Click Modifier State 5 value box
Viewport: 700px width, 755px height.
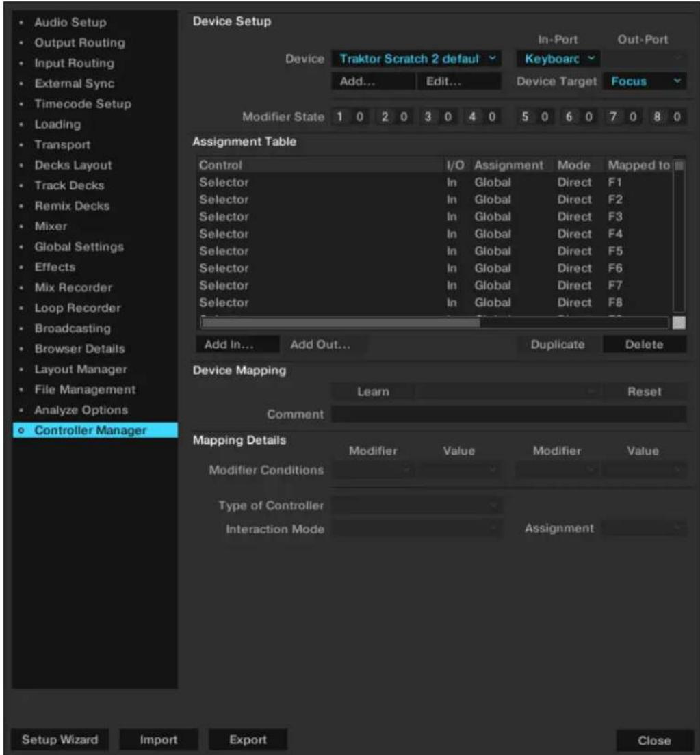[545, 116]
